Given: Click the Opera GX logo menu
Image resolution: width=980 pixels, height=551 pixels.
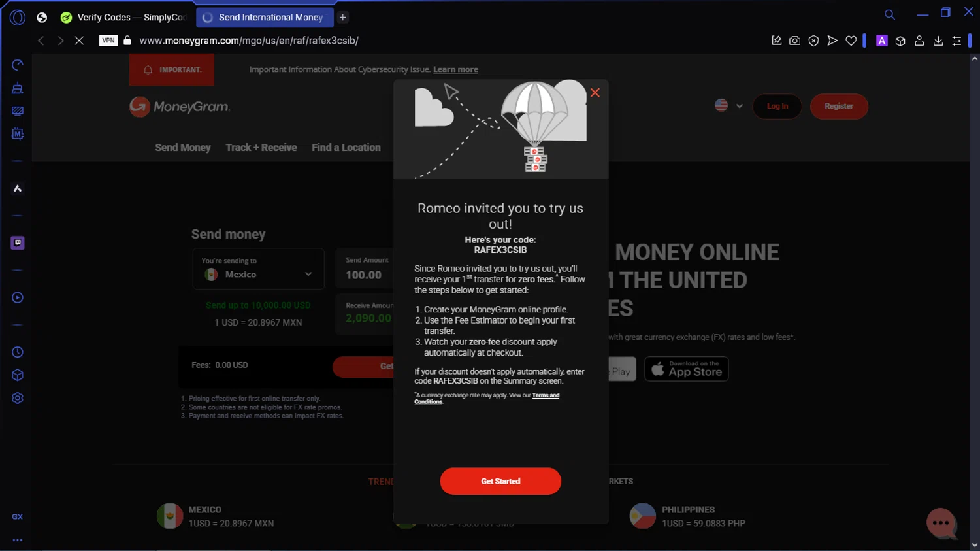Looking at the screenshot, I should pos(18,18).
